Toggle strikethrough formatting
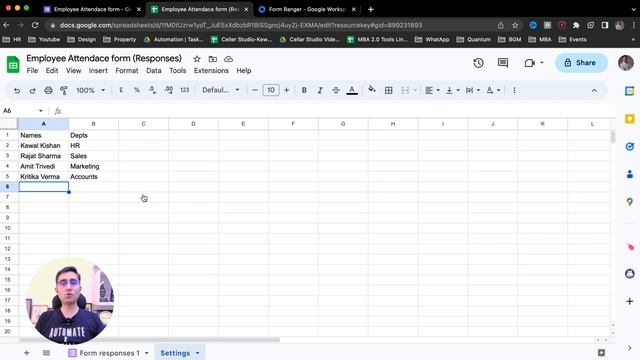Image resolution: width=640 pixels, height=360 pixels. (336, 90)
